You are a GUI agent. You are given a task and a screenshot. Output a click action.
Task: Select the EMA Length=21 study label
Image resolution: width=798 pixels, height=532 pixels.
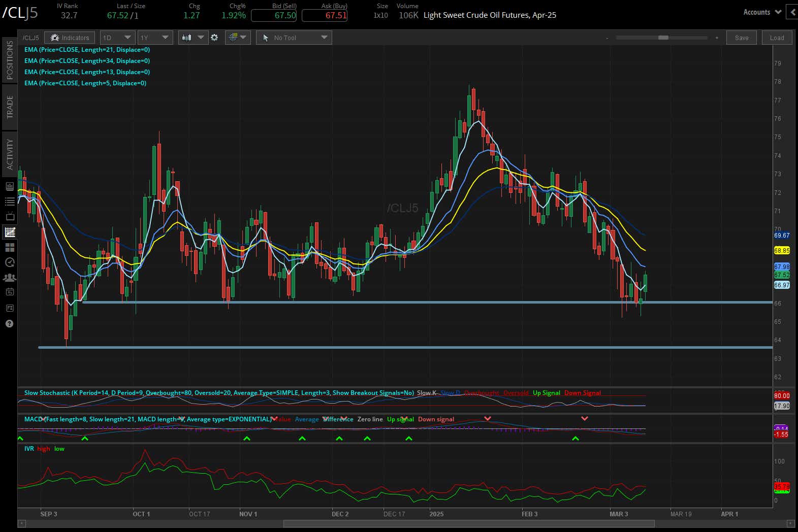pyautogui.click(x=87, y=50)
